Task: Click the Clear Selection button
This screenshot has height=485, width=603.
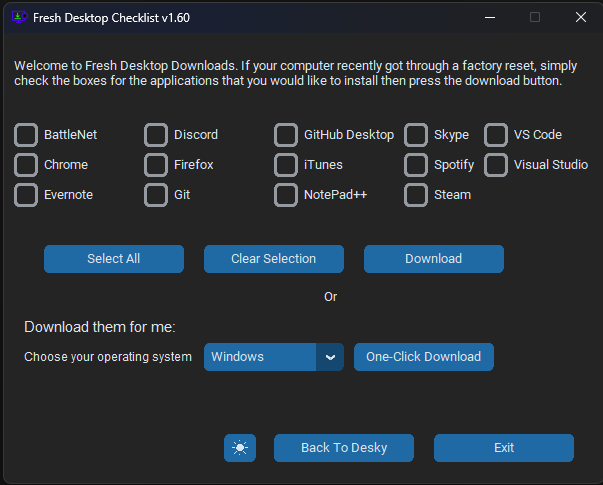Action: point(273,259)
